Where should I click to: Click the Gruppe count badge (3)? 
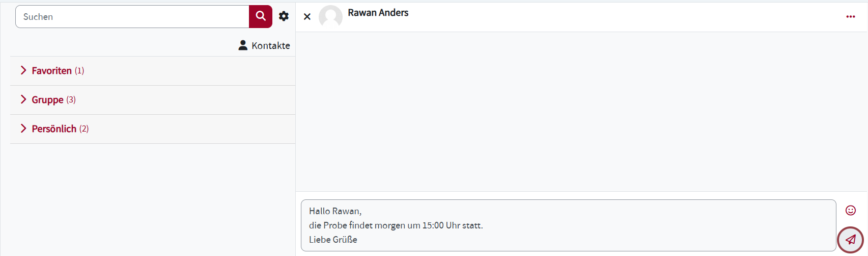[71, 100]
